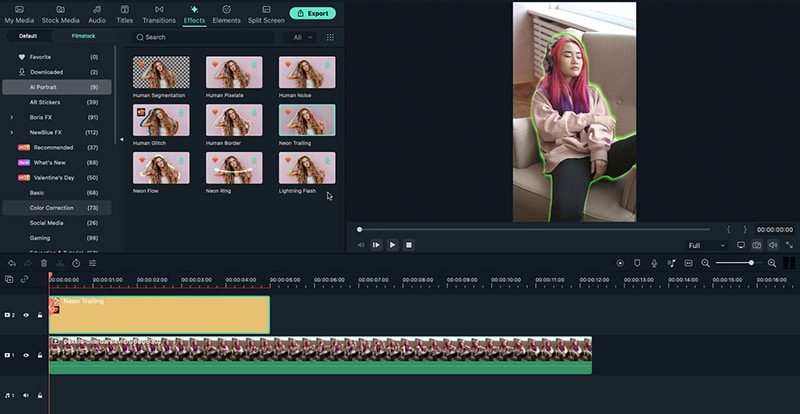
Task: Open the Split Screen tab
Action: 266,15
